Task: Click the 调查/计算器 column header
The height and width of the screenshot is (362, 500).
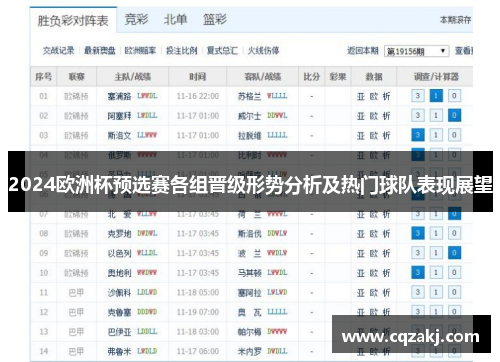Action: (x=436, y=77)
